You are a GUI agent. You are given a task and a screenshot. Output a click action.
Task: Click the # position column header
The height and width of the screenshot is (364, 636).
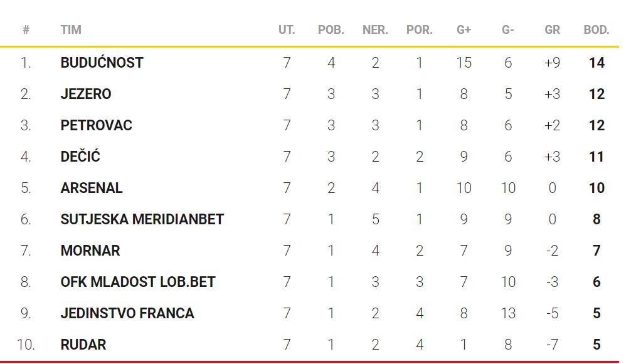[x=26, y=29]
